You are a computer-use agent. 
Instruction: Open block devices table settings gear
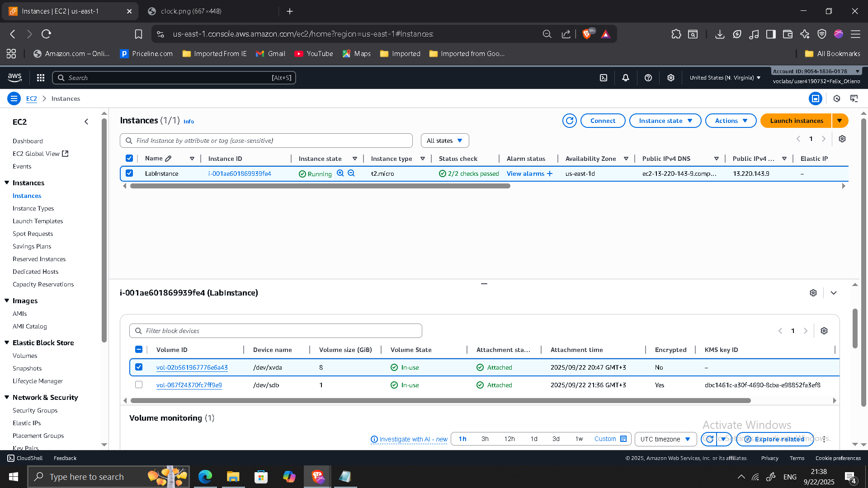(824, 331)
